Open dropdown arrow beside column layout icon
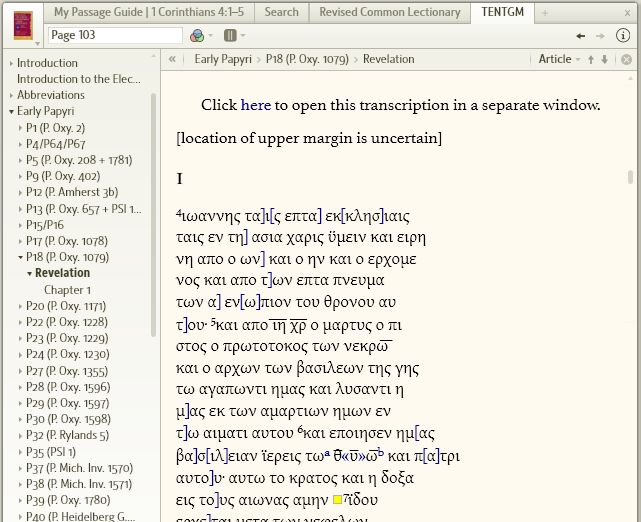Image resolution: width=641 pixels, height=522 pixels. pos(243,36)
